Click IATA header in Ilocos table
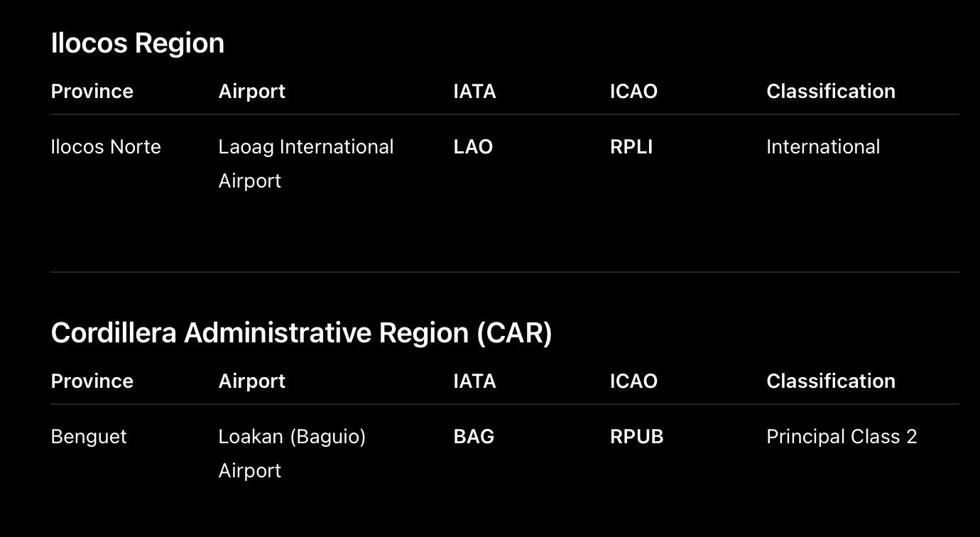 pos(474,92)
